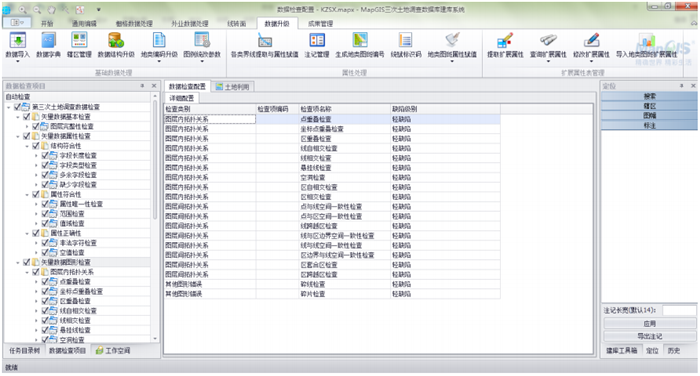Screen dimensions: 700x376
Task: Open the 土地利用 document tab
Action: tap(233, 87)
